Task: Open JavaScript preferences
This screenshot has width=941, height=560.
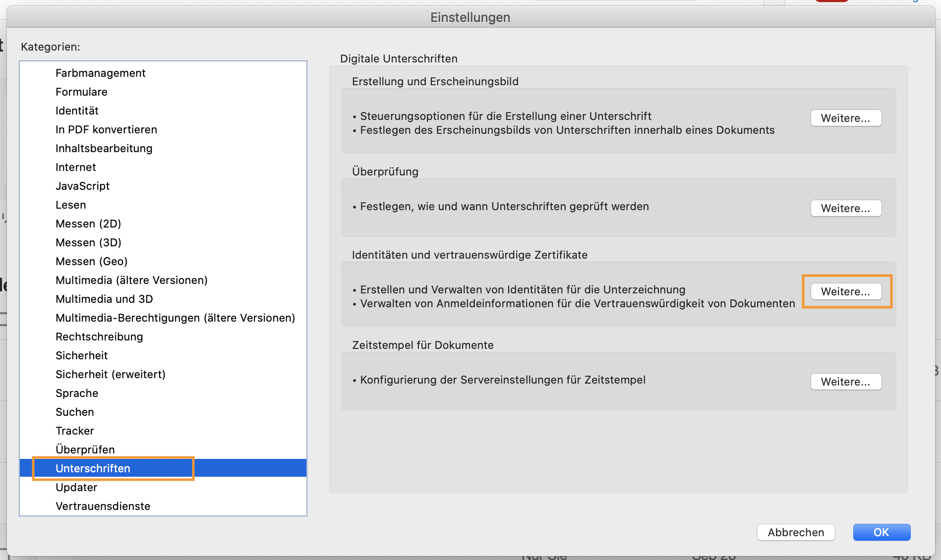Action: point(163,186)
